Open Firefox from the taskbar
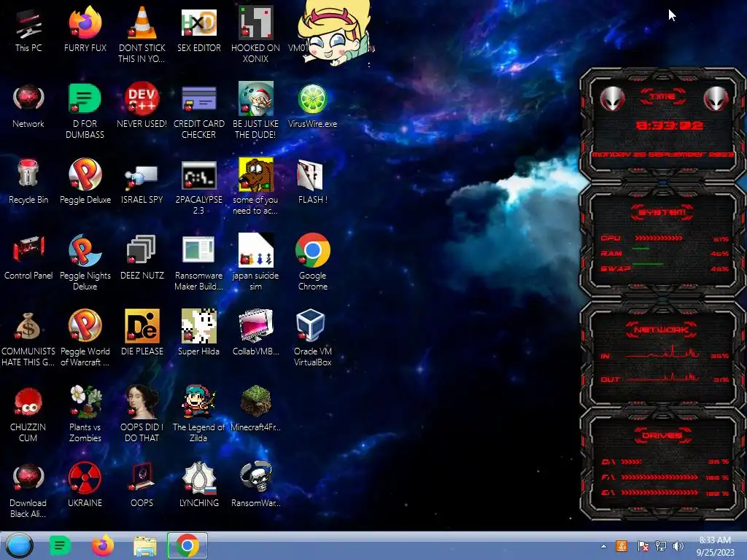 [103, 545]
